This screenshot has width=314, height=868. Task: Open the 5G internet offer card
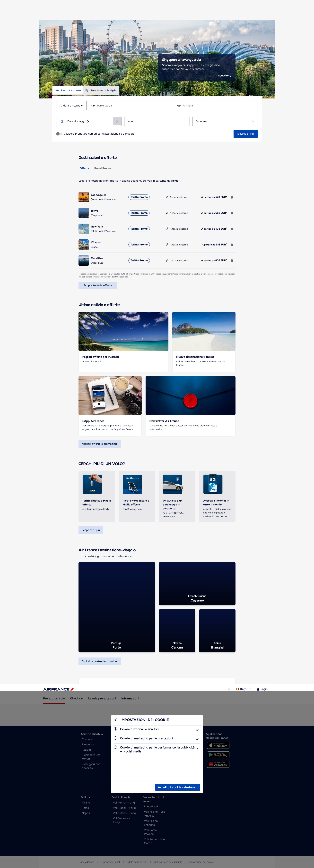217,496
